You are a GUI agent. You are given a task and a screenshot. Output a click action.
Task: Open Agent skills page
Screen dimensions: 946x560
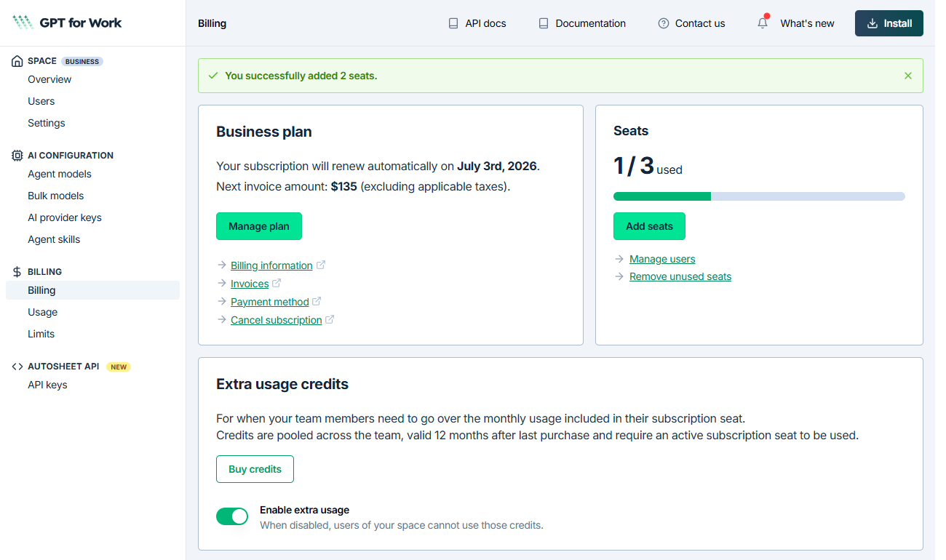pos(54,239)
